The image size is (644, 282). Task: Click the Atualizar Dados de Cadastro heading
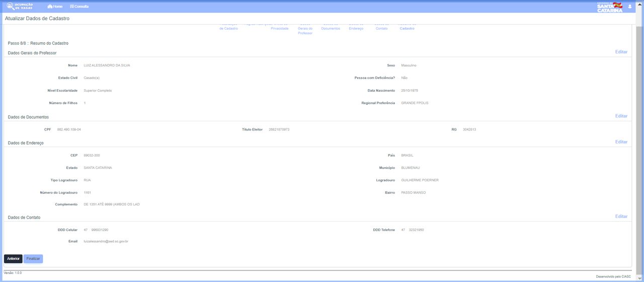coord(37,19)
